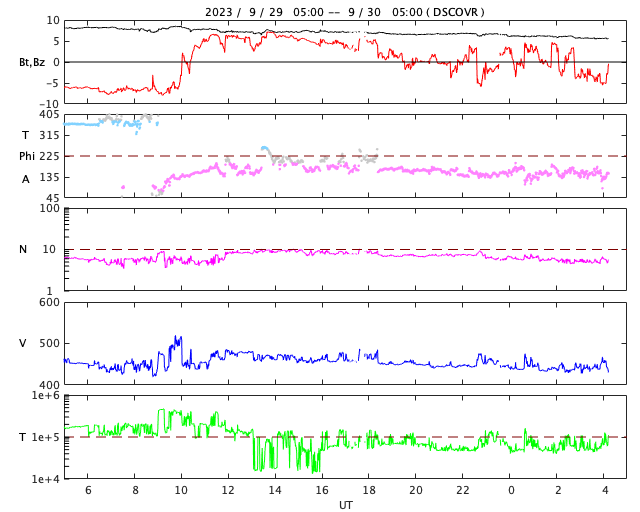
Task: Click the '18' hour tick on UT axis
Action: coord(369,490)
